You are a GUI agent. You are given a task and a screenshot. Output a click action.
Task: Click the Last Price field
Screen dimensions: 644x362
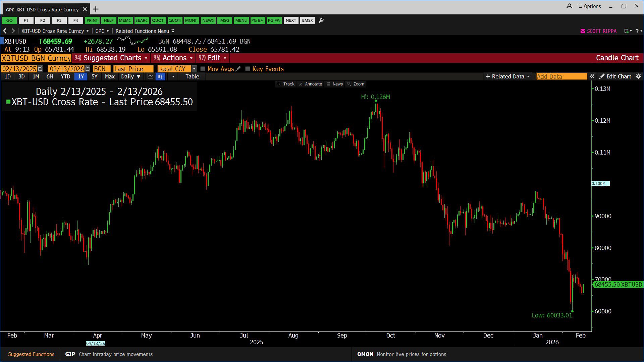(x=133, y=69)
